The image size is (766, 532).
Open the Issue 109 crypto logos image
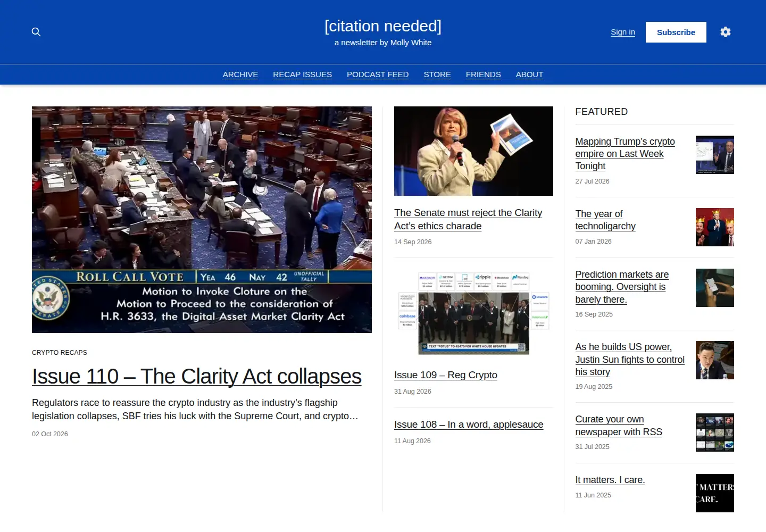tap(473, 313)
